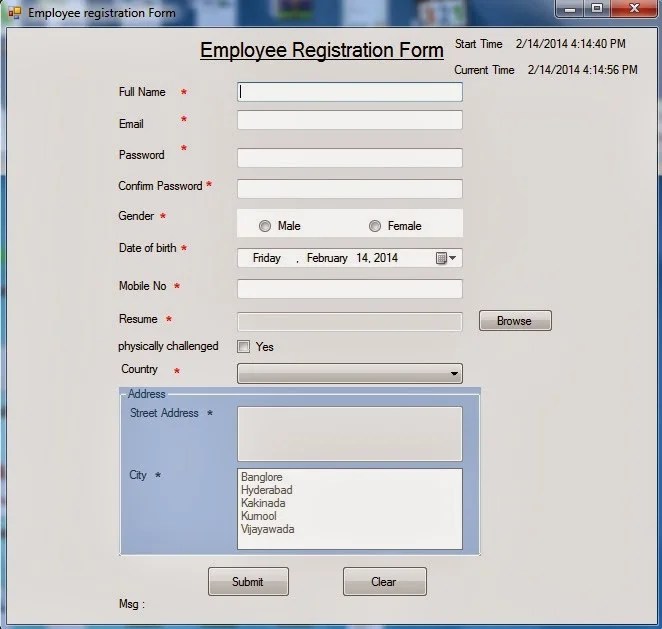Click the Password input field
This screenshot has width=662, height=629.
point(350,158)
